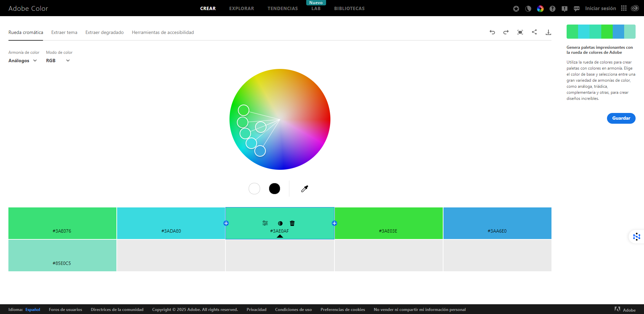644x314 pixels.
Task: Click the inner base-color handle on wheel
Action: (x=261, y=127)
